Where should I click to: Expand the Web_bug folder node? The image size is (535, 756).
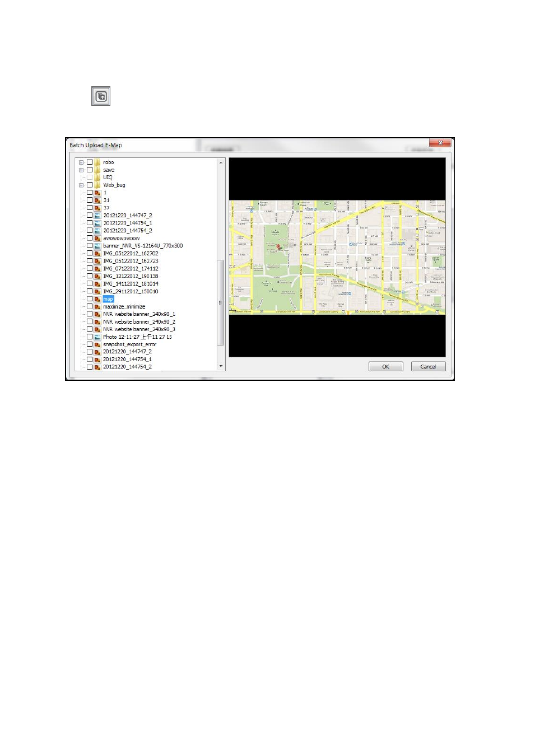(81, 185)
